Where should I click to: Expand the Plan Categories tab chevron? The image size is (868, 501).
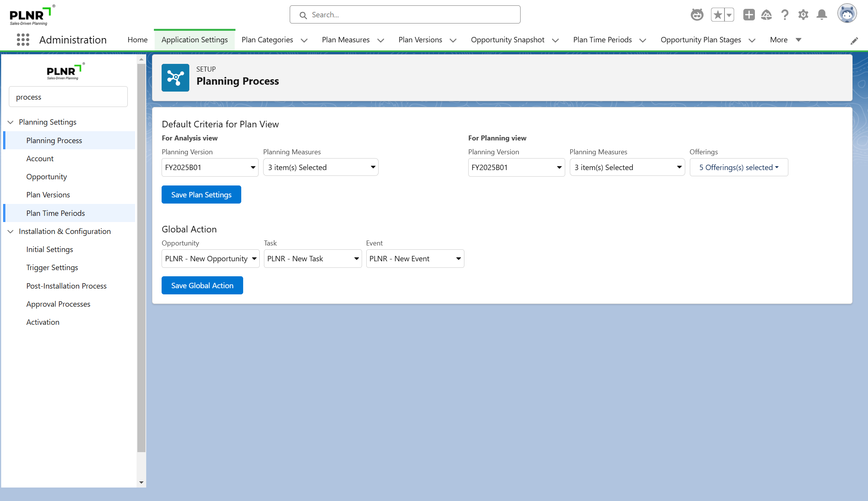click(x=304, y=40)
